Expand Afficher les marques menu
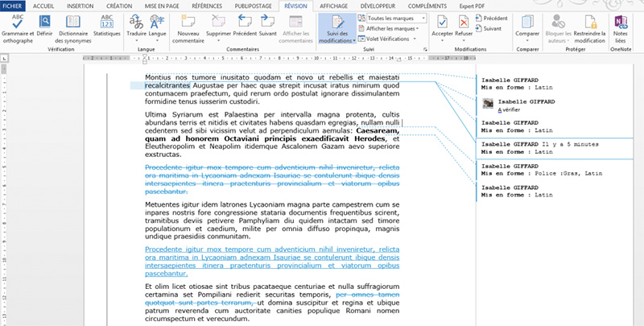Image resolution: width=644 pixels, height=326 pixels. pyautogui.click(x=392, y=28)
